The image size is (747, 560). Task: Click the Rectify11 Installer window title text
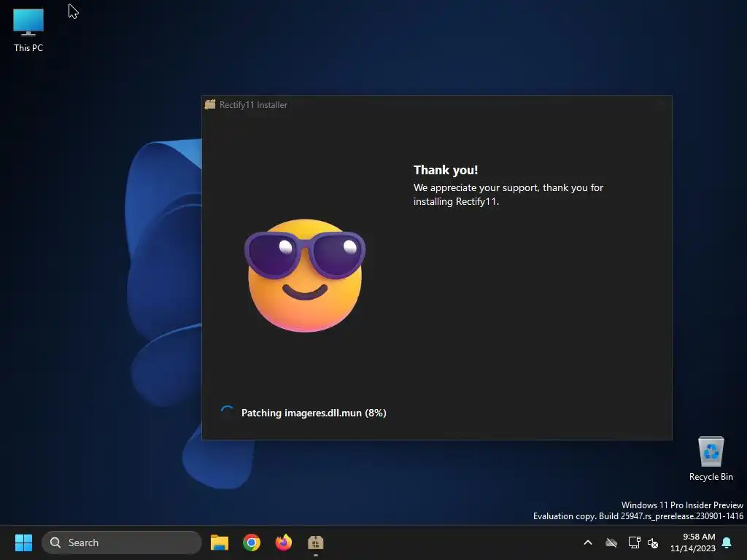click(x=253, y=105)
